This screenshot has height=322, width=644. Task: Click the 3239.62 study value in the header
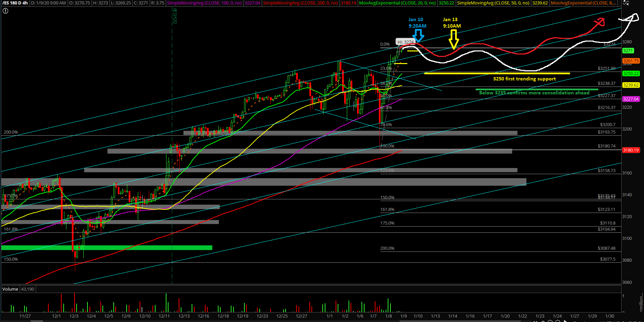tap(540, 3)
